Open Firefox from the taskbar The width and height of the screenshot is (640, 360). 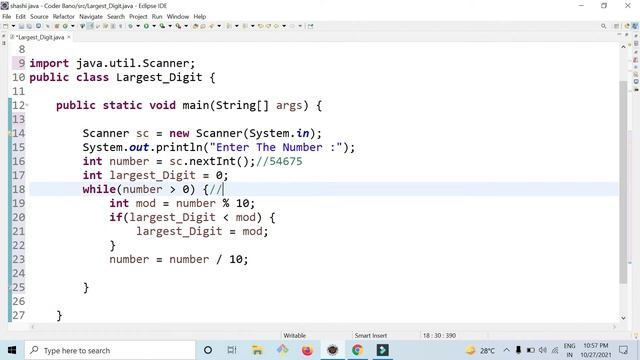[x=307, y=350]
